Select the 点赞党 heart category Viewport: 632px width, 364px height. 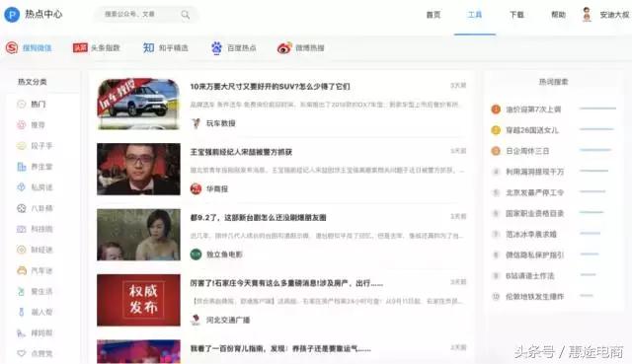35,353
